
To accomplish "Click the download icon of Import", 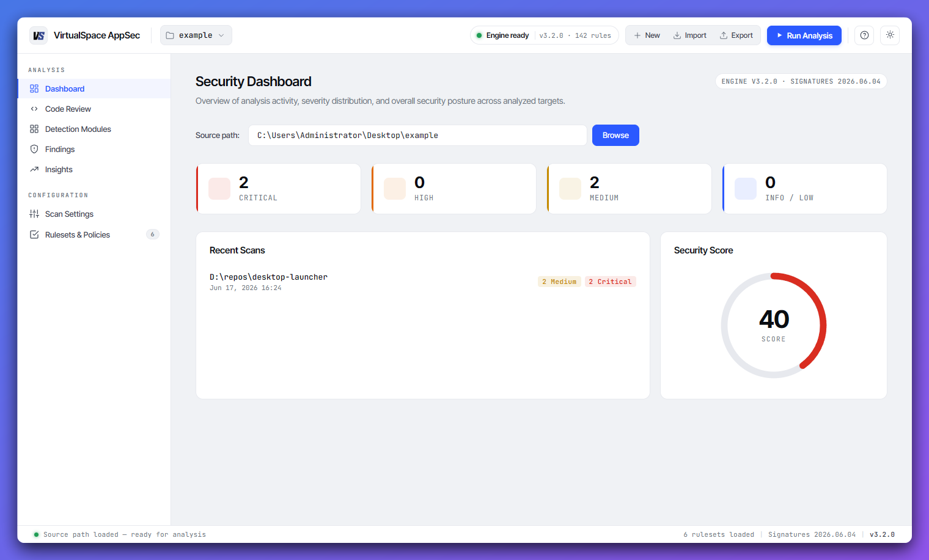I will pyautogui.click(x=677, y=35).
